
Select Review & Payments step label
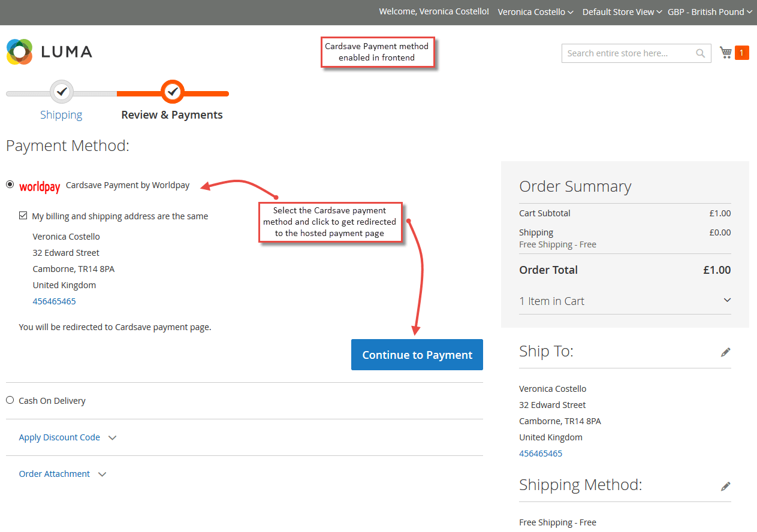(172, 115)
